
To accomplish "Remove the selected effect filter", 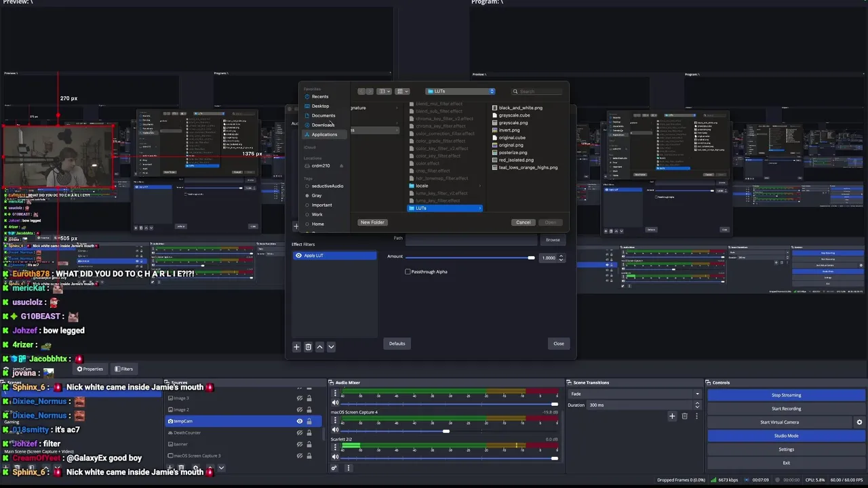I will point(308,346).
